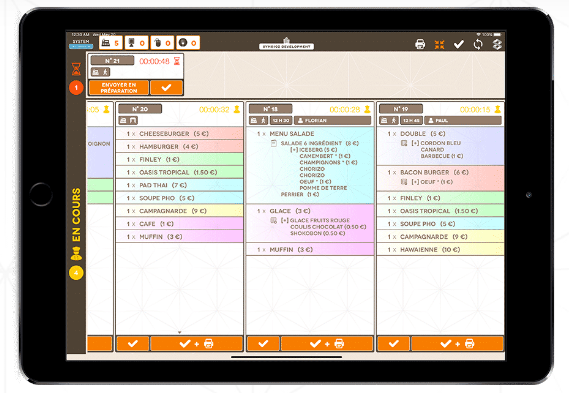The image size is (569, 393).
Task: Open the stacked layers icon
Action: tap(497, 44)
